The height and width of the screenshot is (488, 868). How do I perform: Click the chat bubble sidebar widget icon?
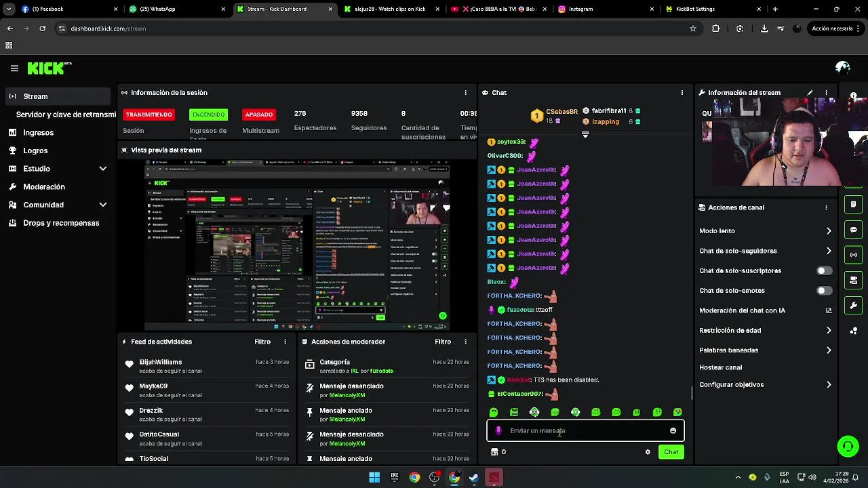pos(854,230)
